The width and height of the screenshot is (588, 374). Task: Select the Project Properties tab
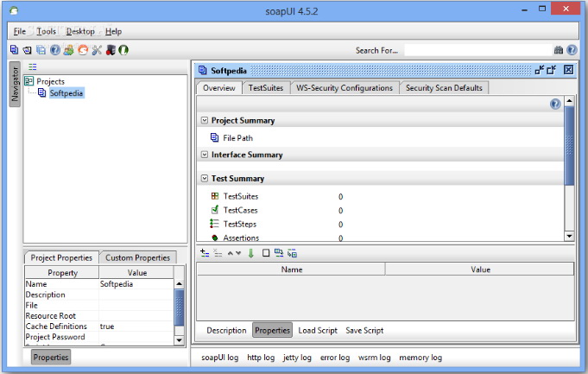tap(61, 257)
